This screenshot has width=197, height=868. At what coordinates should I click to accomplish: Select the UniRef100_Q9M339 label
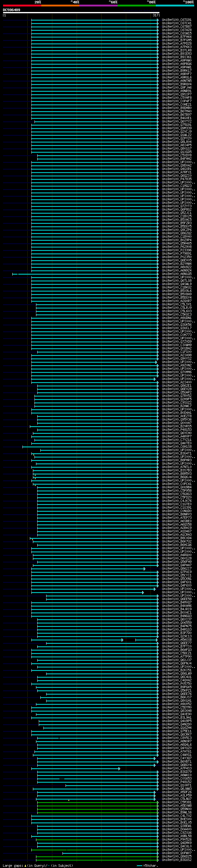(176, 128)
